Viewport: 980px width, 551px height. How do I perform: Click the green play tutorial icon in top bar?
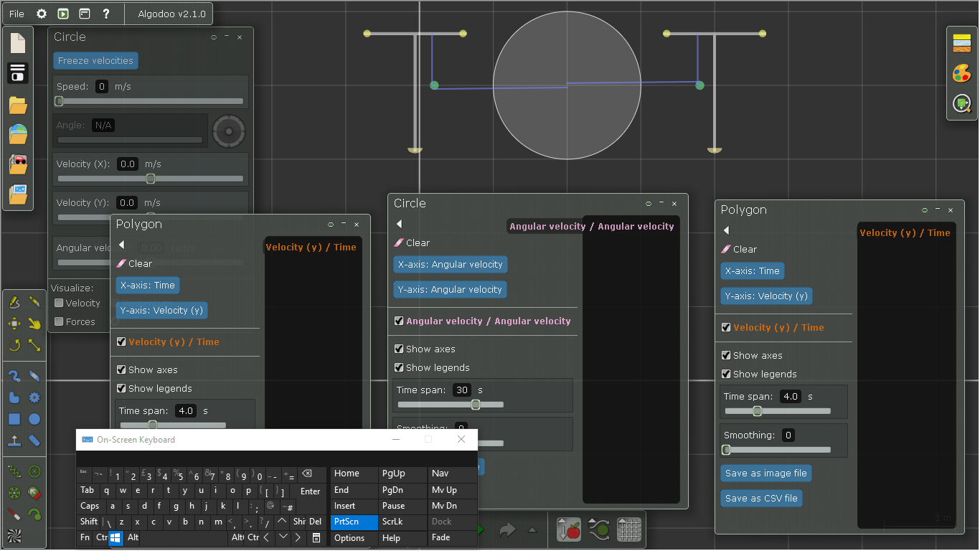click(63, 14)
